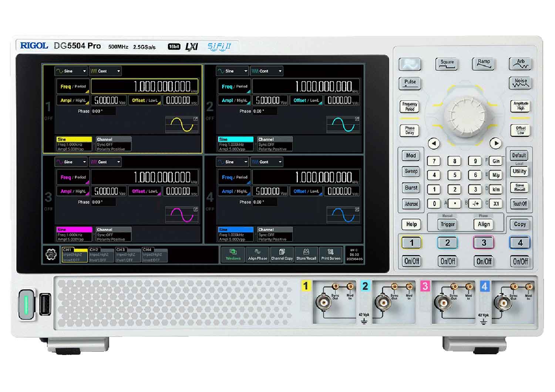This screenshot has height=392, width=555.
Task: Open Store/Recall from the bottom bar
Action: coord(306,254)
